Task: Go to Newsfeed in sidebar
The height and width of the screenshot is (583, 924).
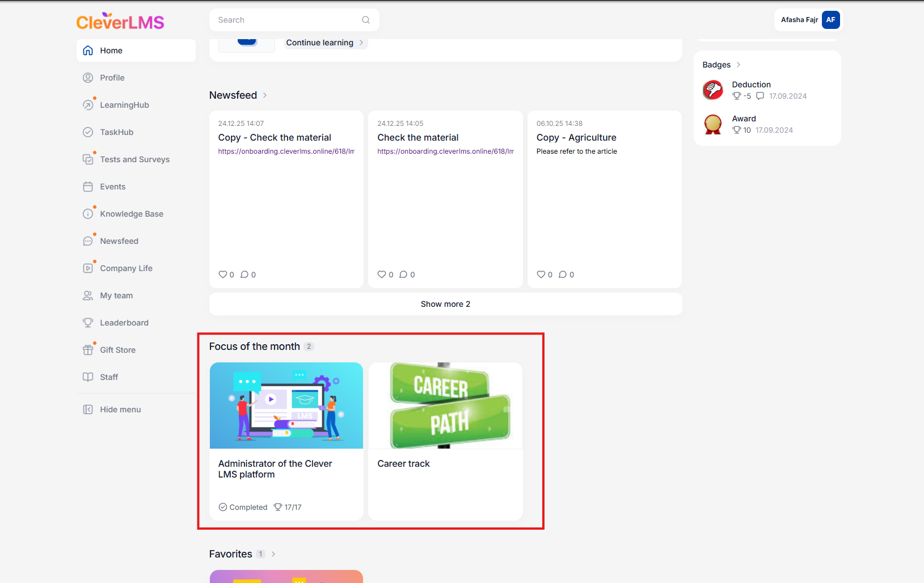Action: (x=136, y=241)
